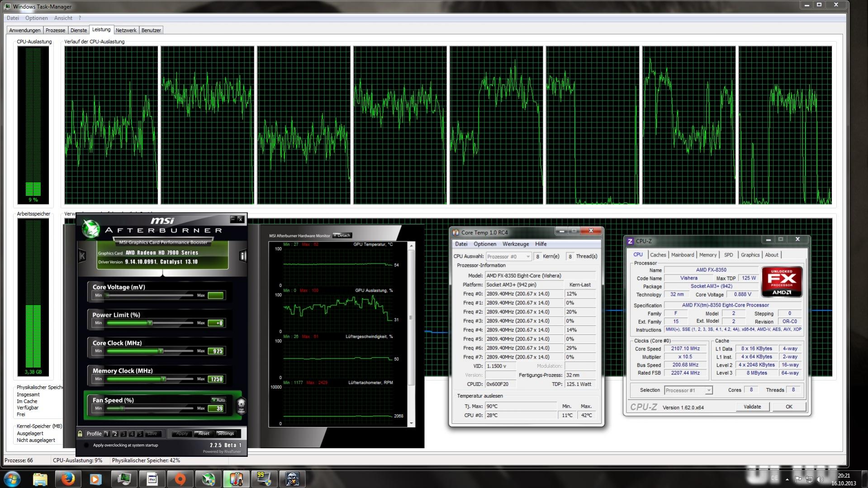Open Ansicht menu in Task-Manager
Viewport: 868px width, 488px height.
[x=63, y=18]
